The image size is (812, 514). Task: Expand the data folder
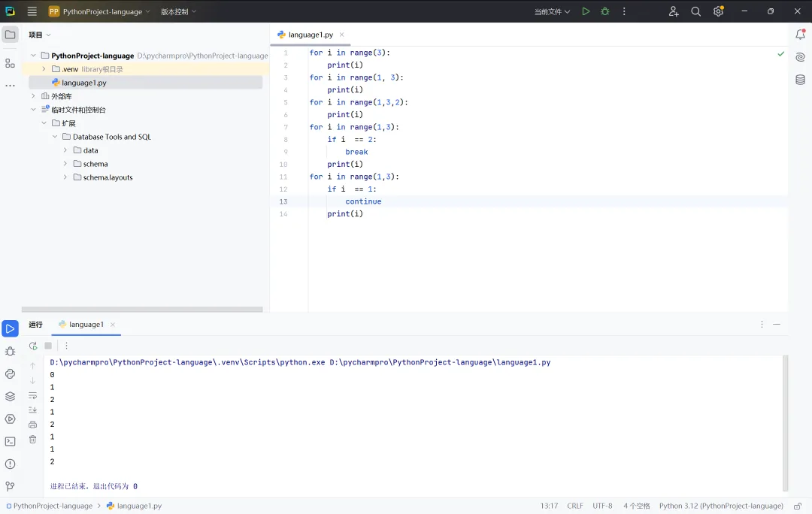(65, 150)
